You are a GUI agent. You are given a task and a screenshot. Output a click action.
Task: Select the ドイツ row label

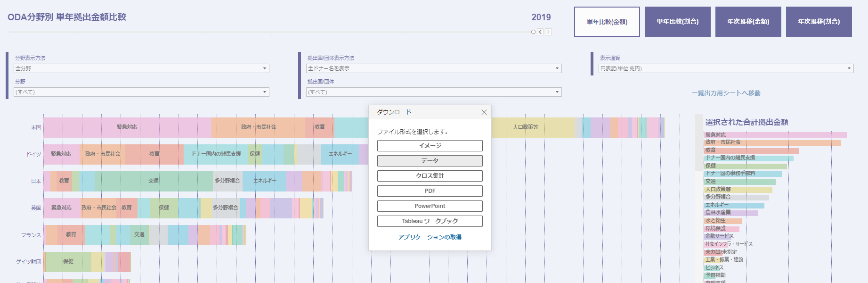coord(33,155)
